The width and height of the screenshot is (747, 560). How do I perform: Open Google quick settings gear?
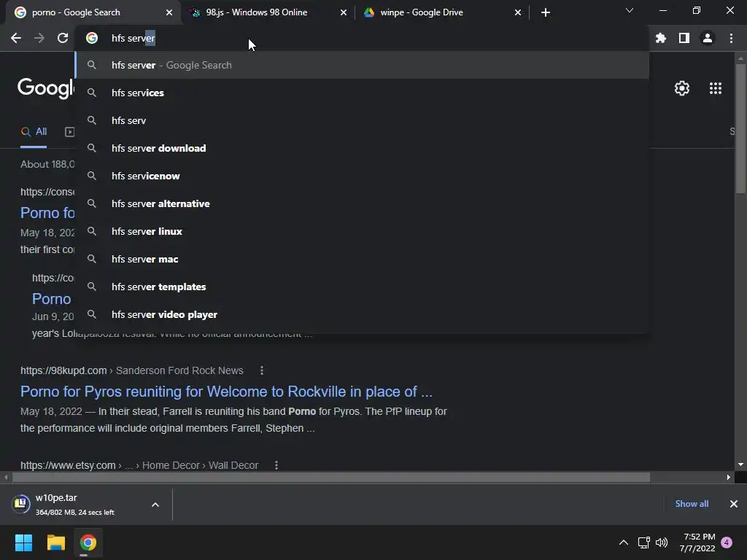[x=682, y=88]
